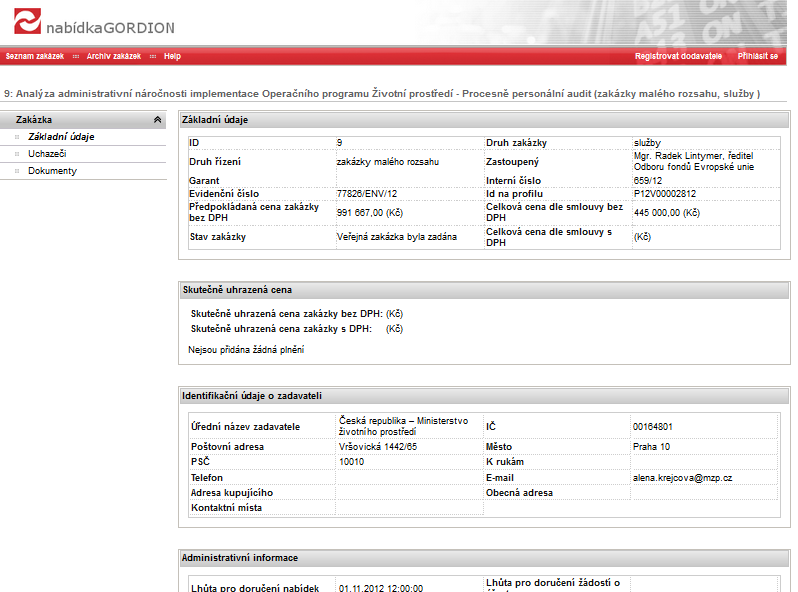Click Přihlásit se to log in
798x592 pixels.
758,56
